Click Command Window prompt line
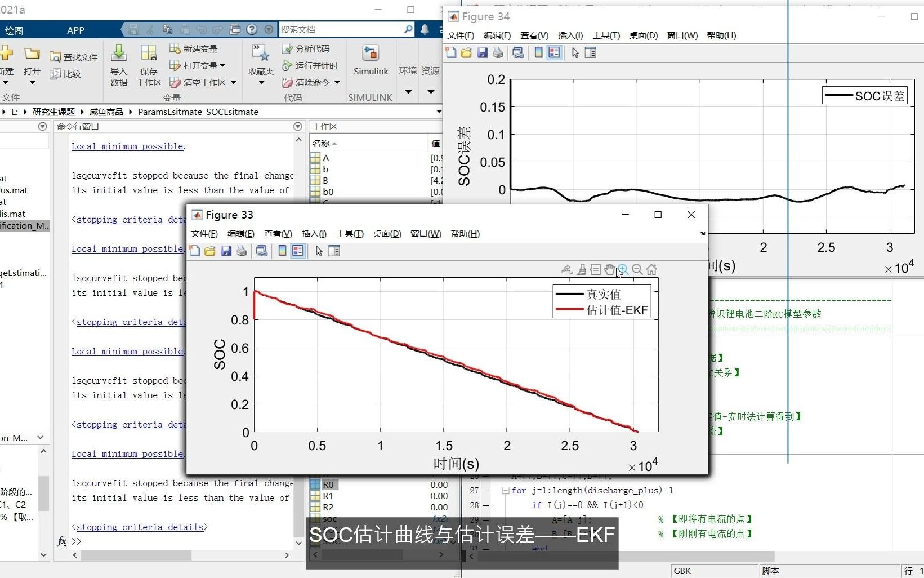 tap(180, 541)
